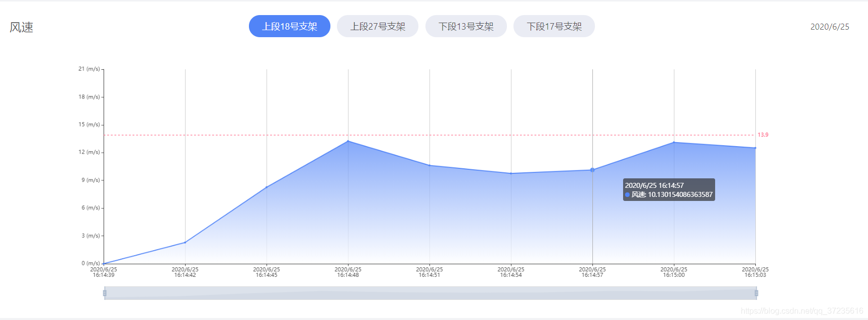Click the 9 (m/s) y-axis label
The width and height of the screenshot is (868, 320).
coord(91,180)
